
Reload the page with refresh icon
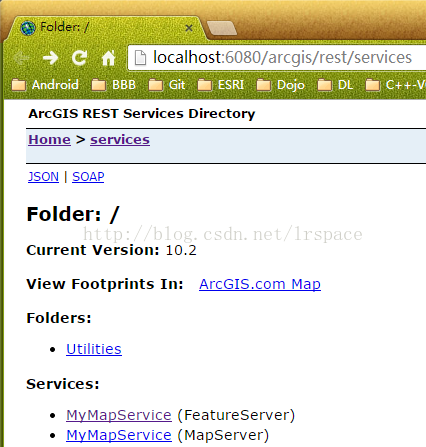click(80, 58)
